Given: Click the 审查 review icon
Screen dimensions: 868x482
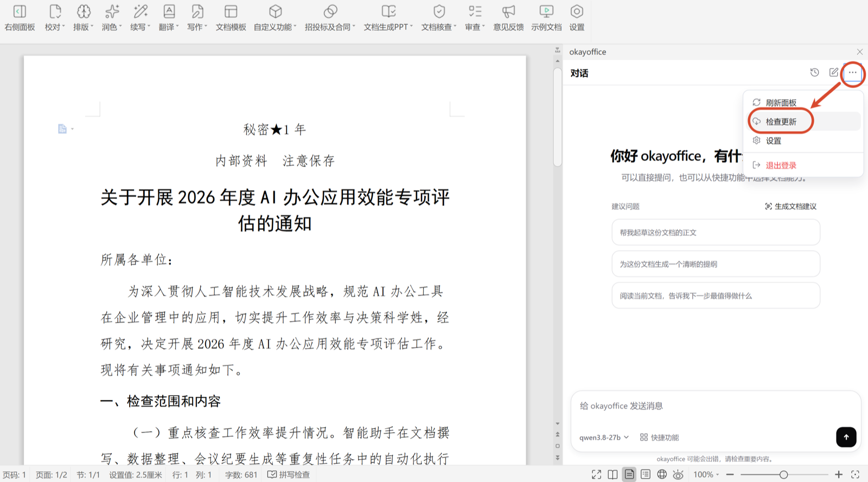Looking at the screenshot, I should [475, 11].
